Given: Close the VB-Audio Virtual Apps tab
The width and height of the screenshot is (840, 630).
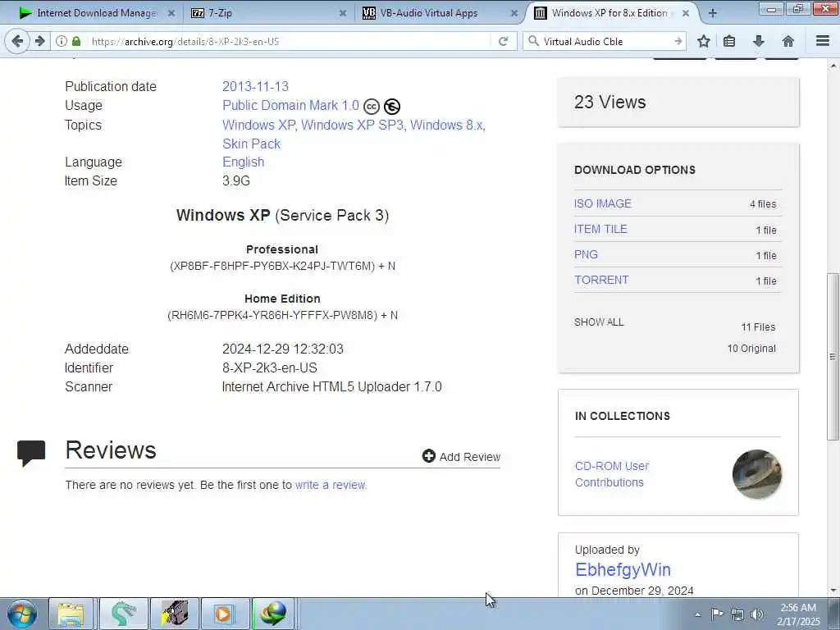Looking at the screenshot, I should (x=514, y=13).
